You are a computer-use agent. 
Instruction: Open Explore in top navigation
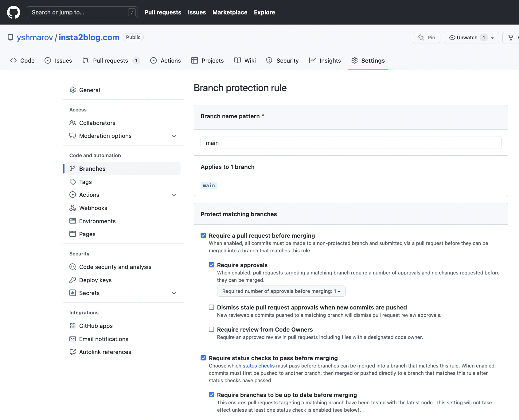(x=264, y=12)
